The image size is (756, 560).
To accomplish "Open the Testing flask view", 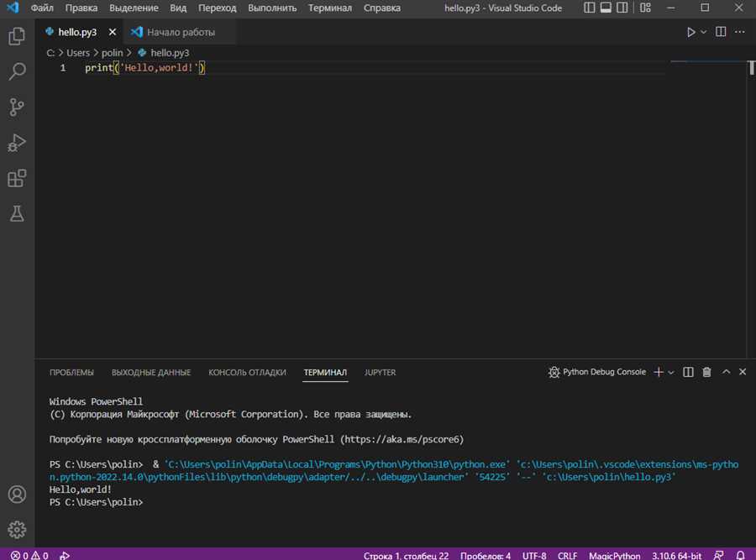I will click(17, 213).
